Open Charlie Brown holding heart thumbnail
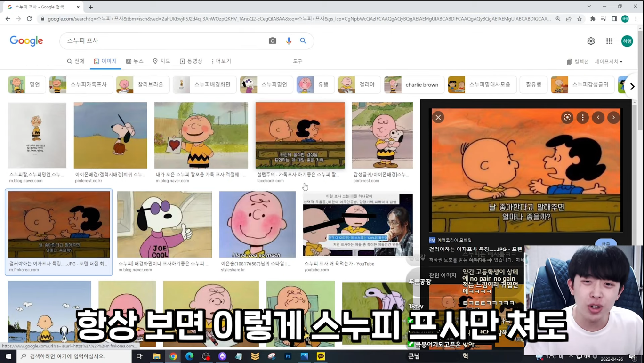This screenshot has width=644, height=363. pos(201,135)
